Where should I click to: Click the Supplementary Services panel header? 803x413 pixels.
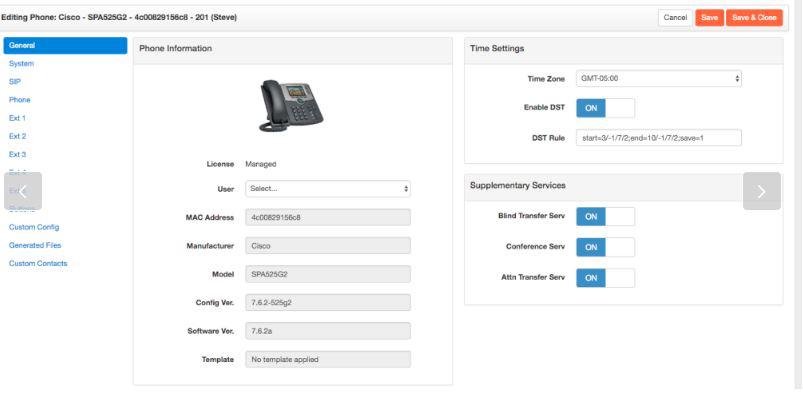tap(624, 187)
